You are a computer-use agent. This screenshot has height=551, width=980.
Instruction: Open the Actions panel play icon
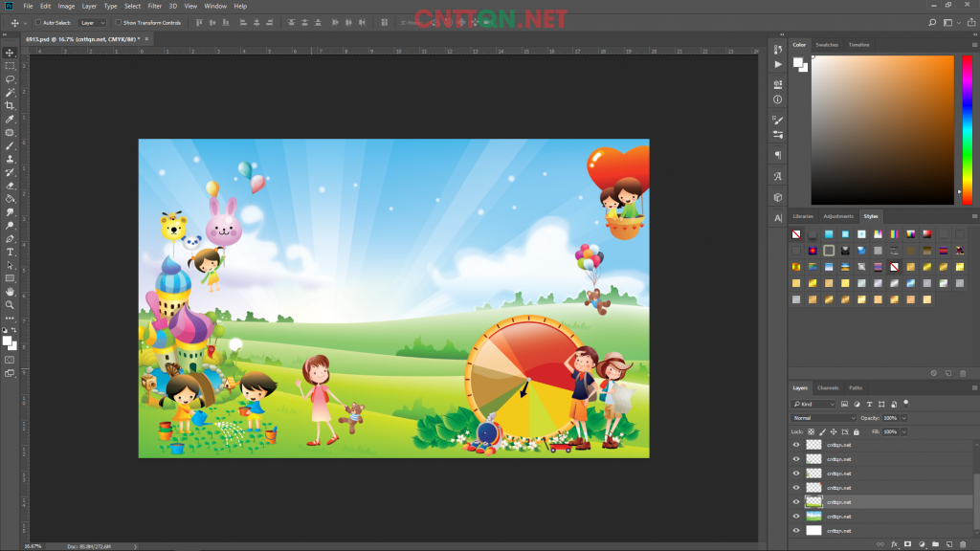(x=777, y=64)
